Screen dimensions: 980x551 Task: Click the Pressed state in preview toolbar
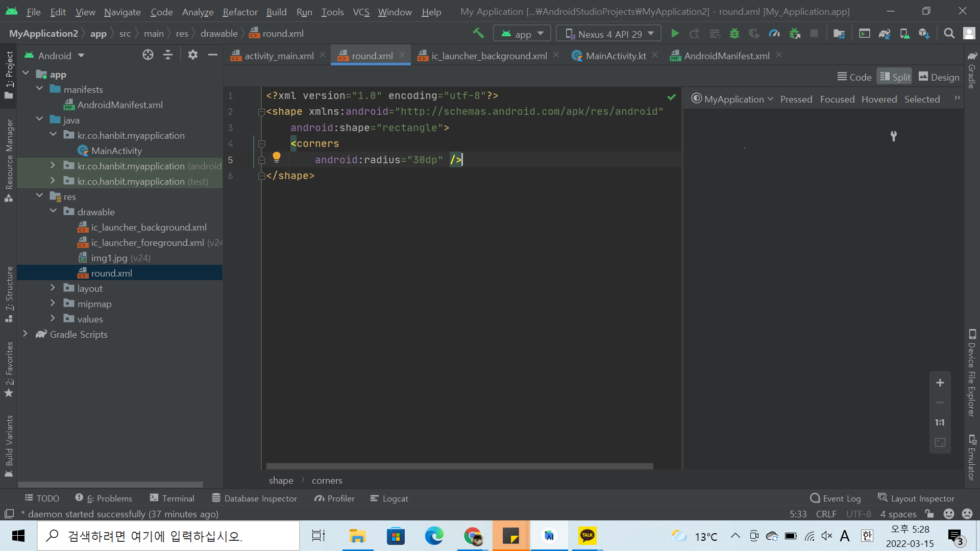pyautogui.click(x=796, y=99)
